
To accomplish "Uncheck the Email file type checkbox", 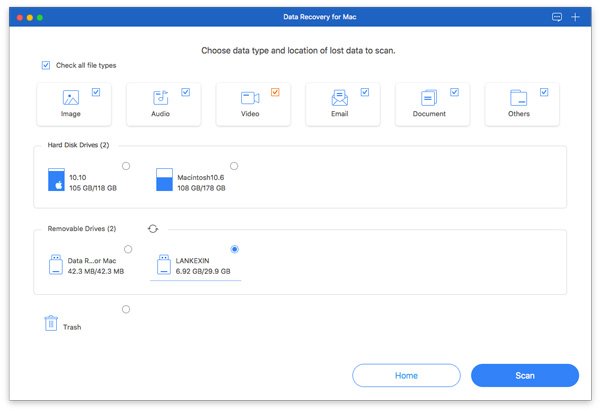I will pyautogui.click(x=365, y=92).
